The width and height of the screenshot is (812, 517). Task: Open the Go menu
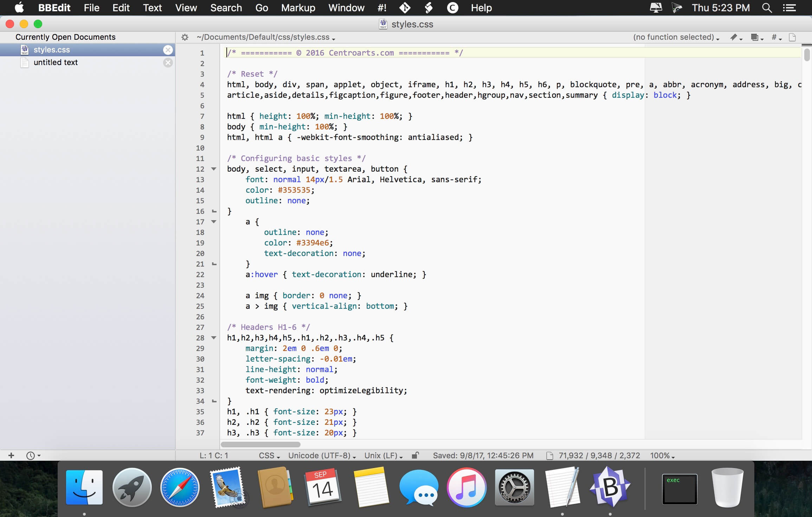pyautogui.click(x=261, y=7)
